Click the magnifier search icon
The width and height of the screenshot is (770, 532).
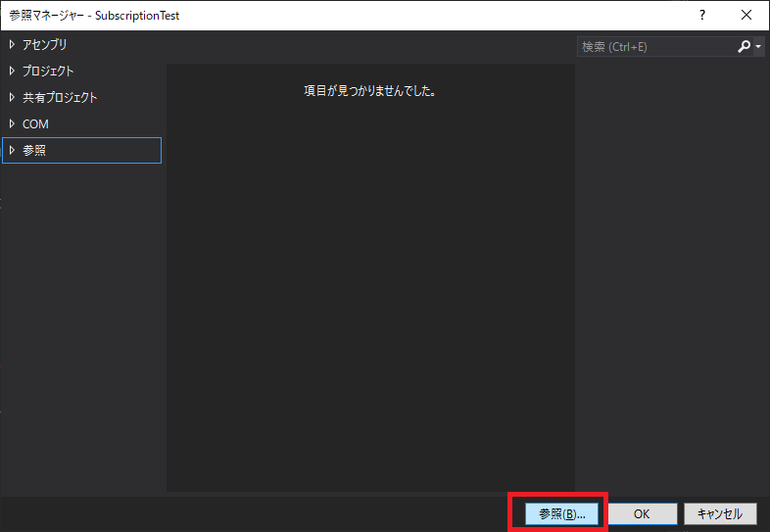pyautogui.click(x=744, y=47)
